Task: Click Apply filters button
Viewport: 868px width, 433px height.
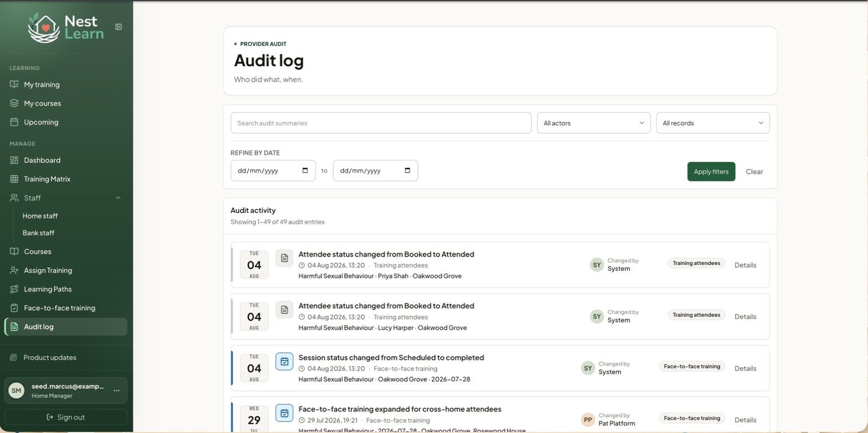Action: coord(711,171)
